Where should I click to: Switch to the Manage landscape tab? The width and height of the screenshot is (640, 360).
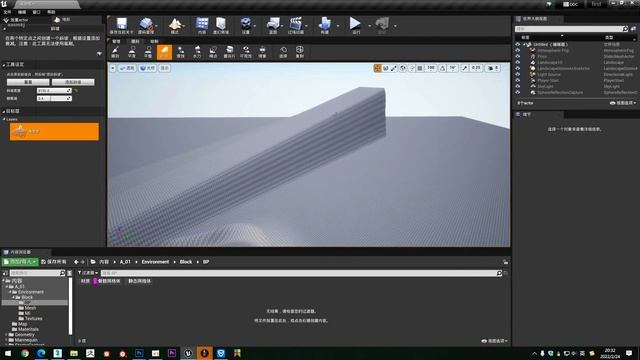(x=116, y=41)
